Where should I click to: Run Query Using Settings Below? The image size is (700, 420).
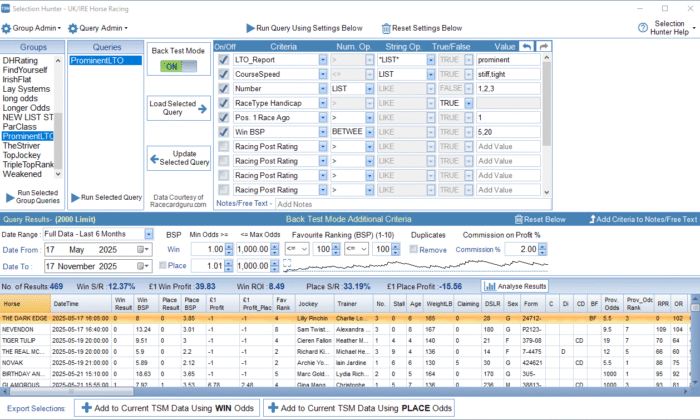[x=311, y=29]
